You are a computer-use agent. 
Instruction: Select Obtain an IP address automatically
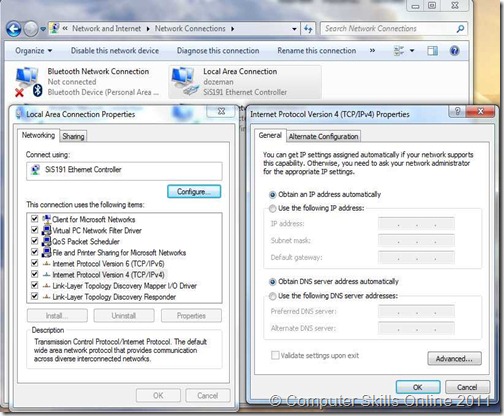tap(272, 195)
